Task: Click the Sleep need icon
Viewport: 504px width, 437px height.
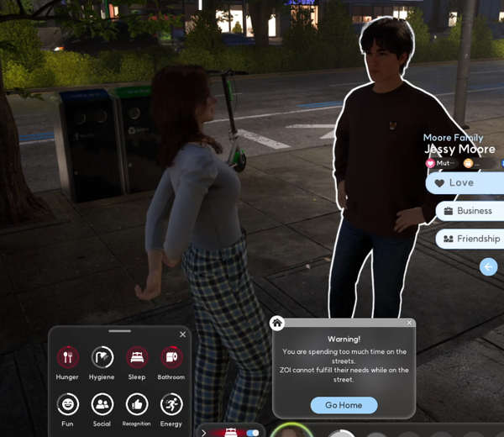Action: coord(137,357)
